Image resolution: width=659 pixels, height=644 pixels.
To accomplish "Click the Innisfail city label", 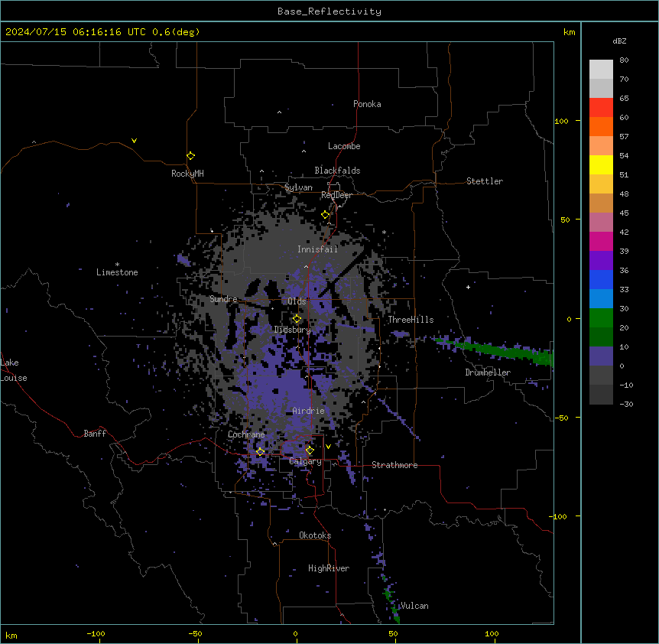I will tap(318, 249).
